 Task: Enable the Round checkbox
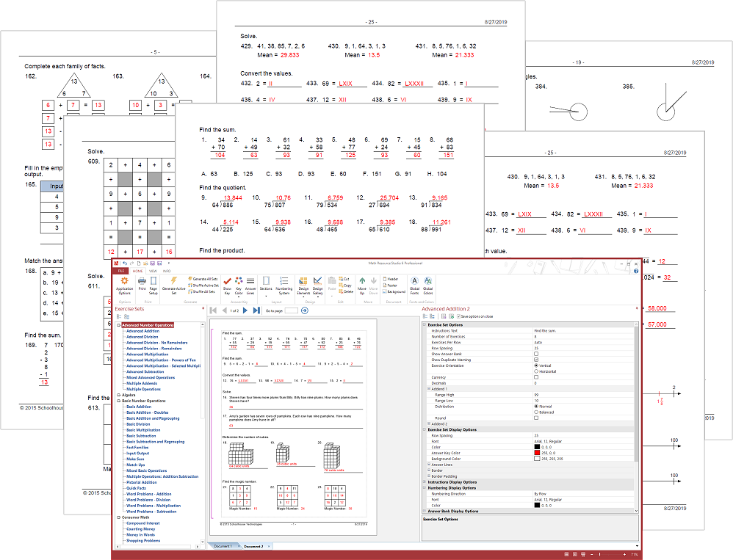point(535,418)
